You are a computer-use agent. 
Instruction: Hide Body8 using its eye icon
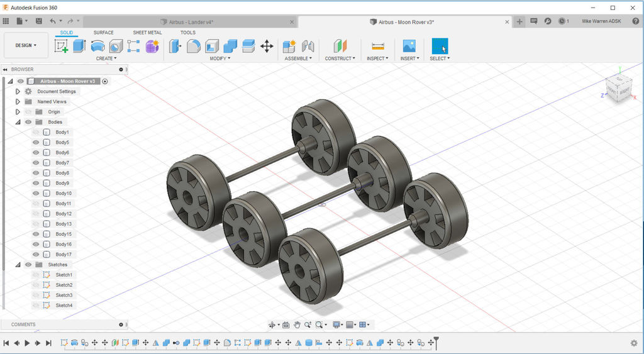coord(36,173)
